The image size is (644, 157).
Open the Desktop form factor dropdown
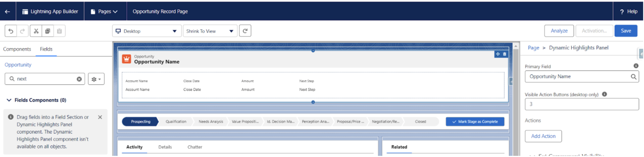click(x=147, y=31)
